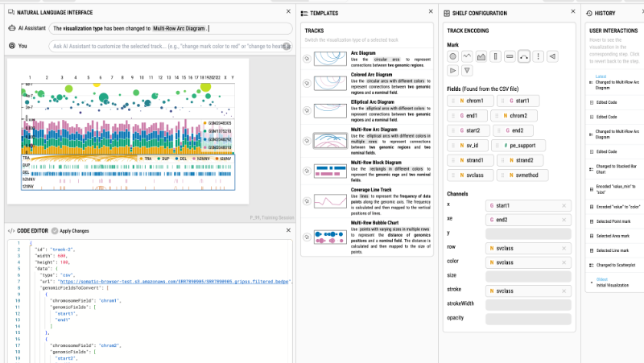Remove svclass from the row channel
The height and width of the screenshot is (363, 644).
tap(564, 249)
